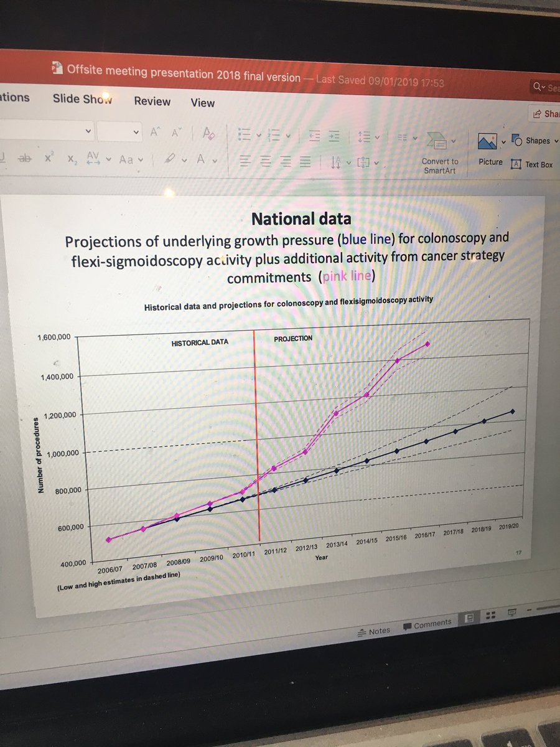The width and height of the screenshot is (560, 747).
Task: Open the Shapes gallery
Action: coord(534,140)
